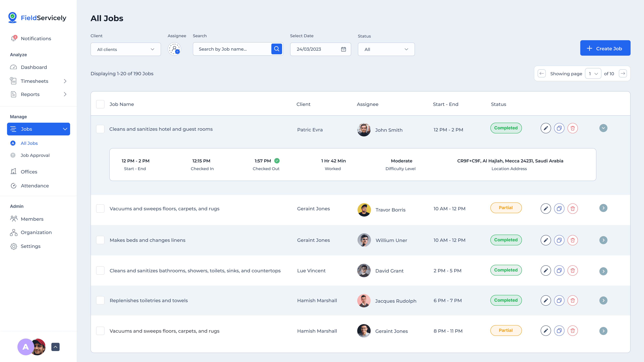Delete the Geraint Jones assignee job
The width and height of the screenshot is (644, 362).
(x=573, y=331)
